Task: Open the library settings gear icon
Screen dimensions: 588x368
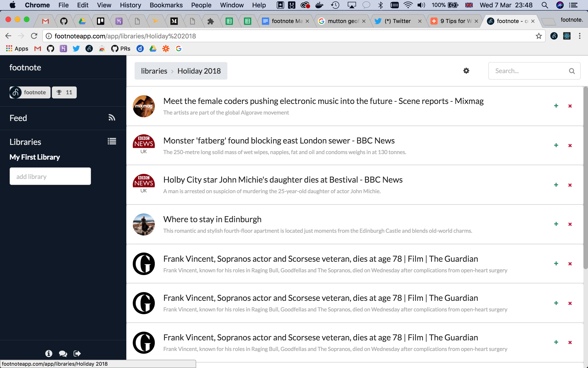Action: pyautogui.click(x=466, y=71)
